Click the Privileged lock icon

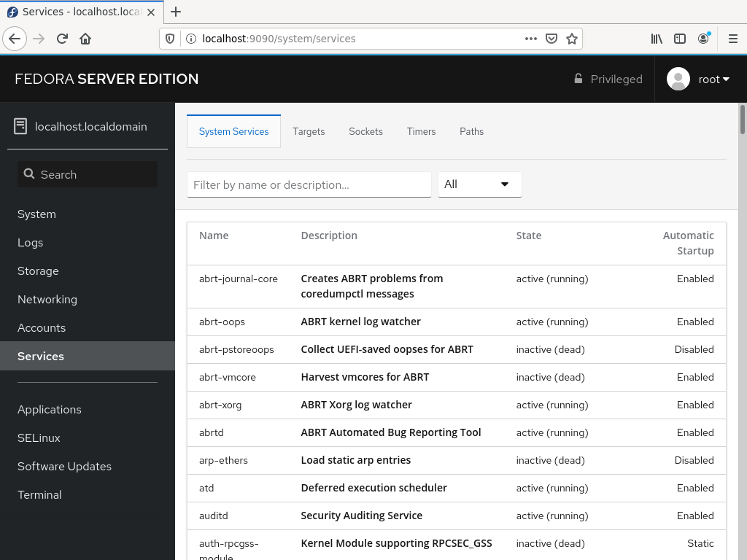[x=578, y=79]
